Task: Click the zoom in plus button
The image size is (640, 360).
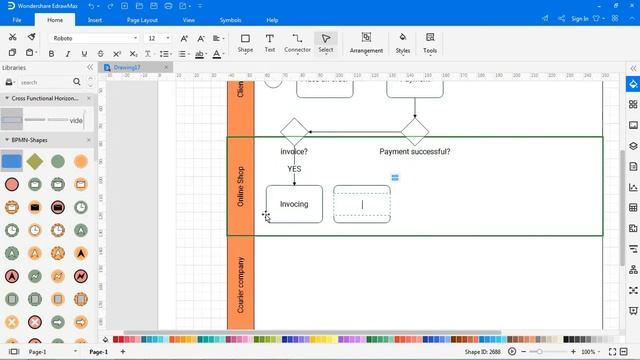Action: coord(573,351)
